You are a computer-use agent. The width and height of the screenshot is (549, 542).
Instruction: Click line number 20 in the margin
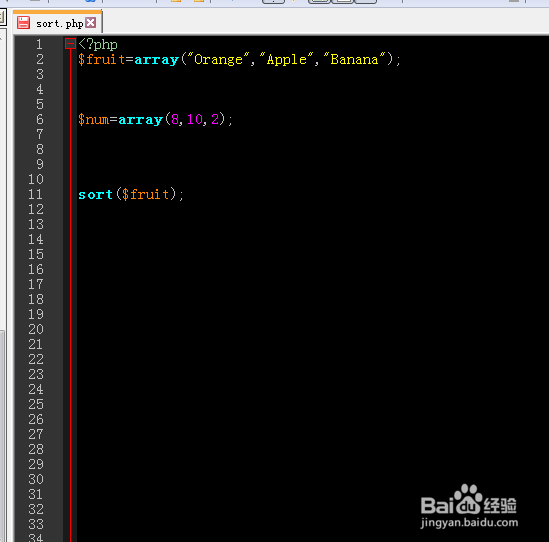pos(35,329)
